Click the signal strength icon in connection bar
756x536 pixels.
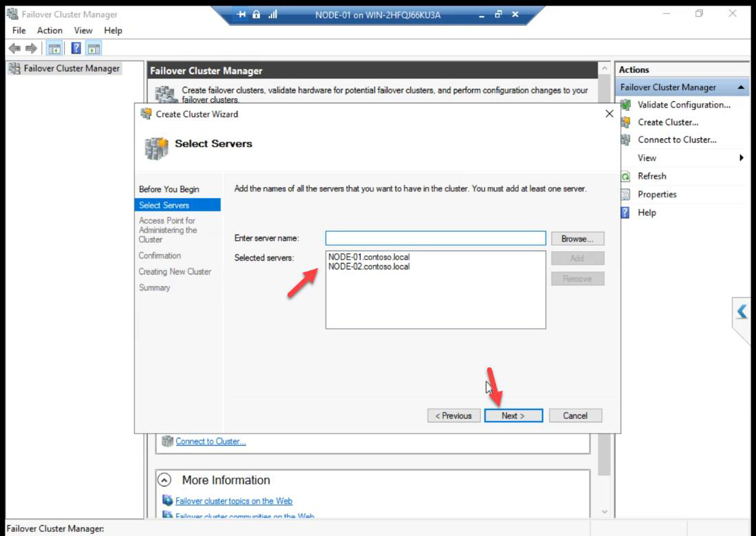[273, 14]
